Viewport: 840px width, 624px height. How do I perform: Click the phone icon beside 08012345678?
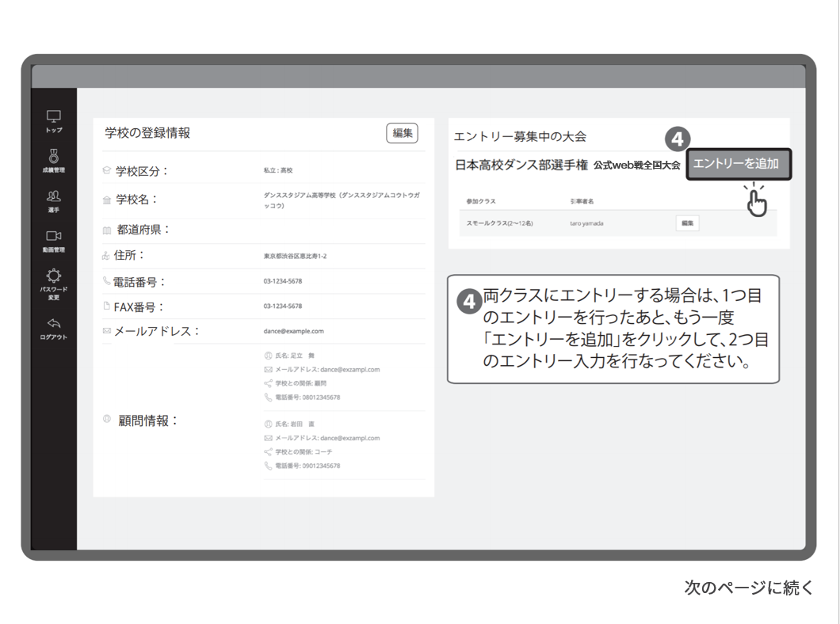pyautogui.click(x=269, y=397)
